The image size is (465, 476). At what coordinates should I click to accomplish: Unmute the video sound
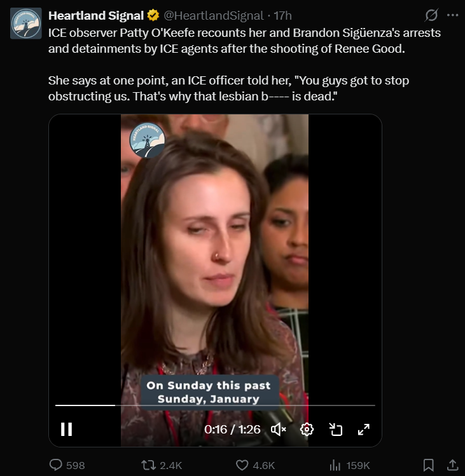pos(279,430)
